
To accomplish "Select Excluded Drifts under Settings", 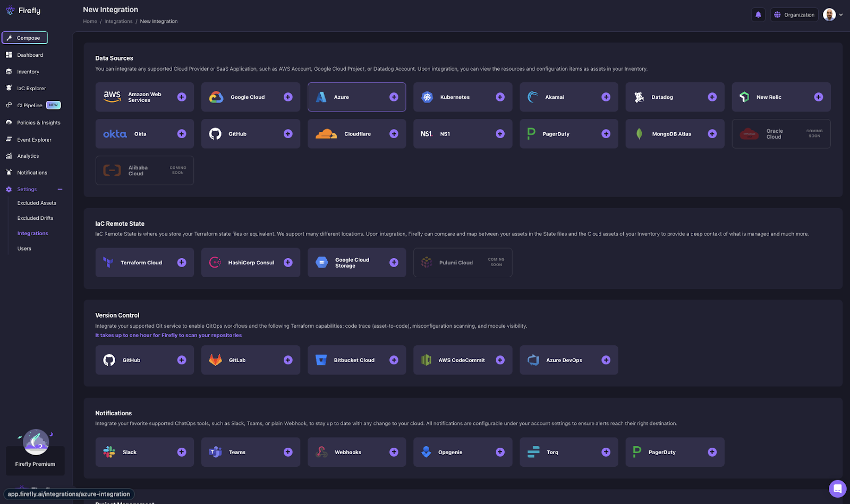I will pyautogui.click(x=35, y=218).
